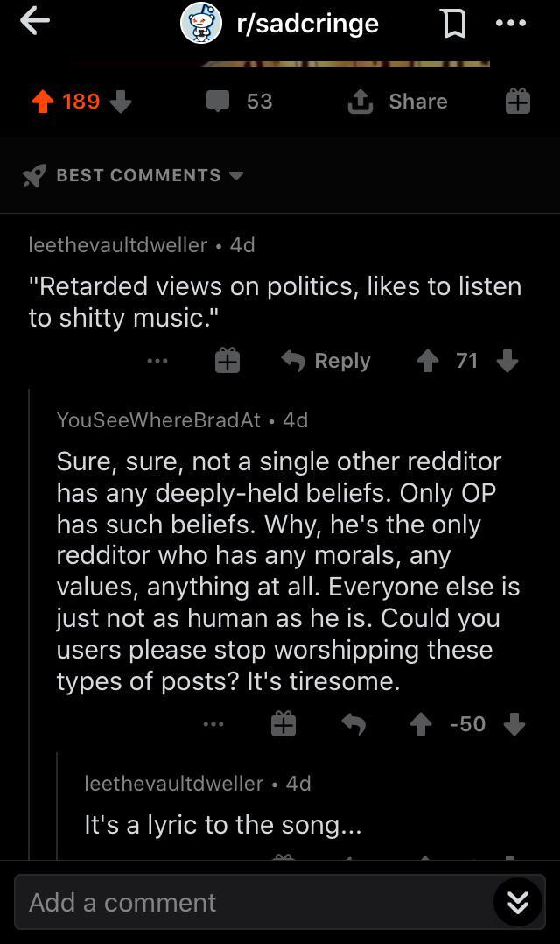Open leethevaultdweller's profile on top comment
Screen dimensions: 560x944
click(x=118, y=245)
